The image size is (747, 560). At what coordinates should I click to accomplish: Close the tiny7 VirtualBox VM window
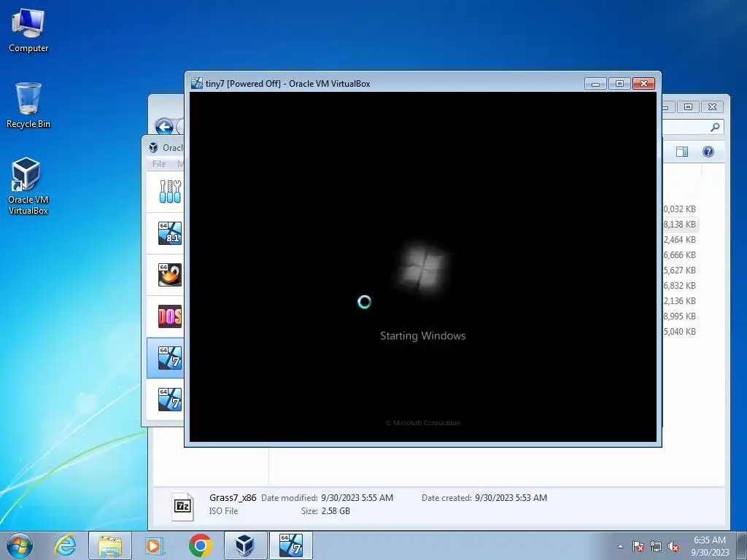coord(643,83)
